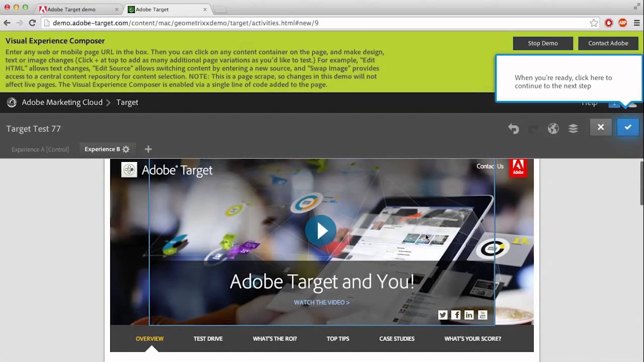Click the AdBlock Plus extension icon
The image size is (644, 362).
[x=623, y=23]
